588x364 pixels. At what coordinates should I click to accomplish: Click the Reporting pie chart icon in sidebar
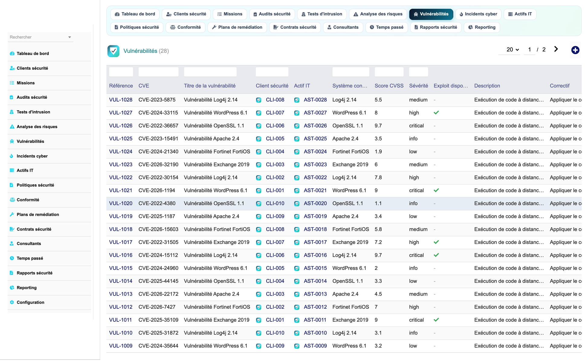click(12, 288)
